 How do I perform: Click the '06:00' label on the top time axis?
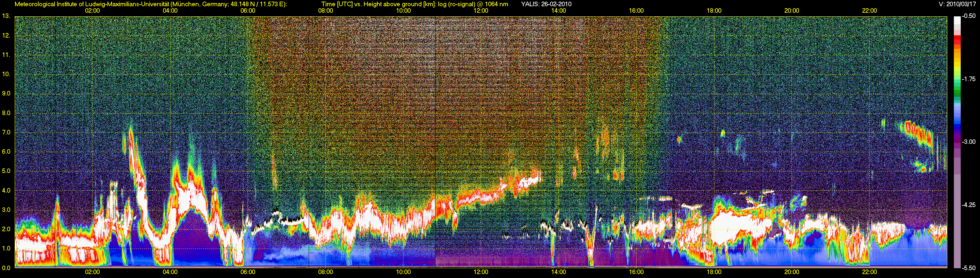click(248, 11)
